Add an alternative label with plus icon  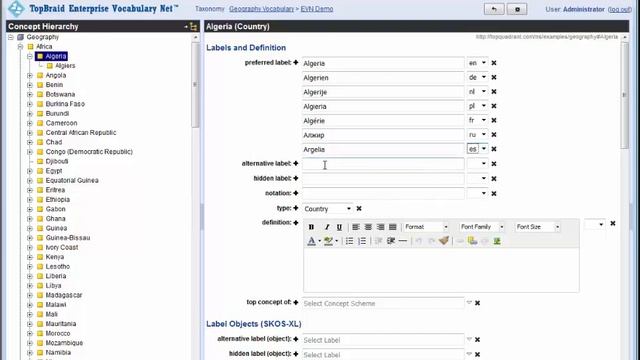click(x=296, y=163)
